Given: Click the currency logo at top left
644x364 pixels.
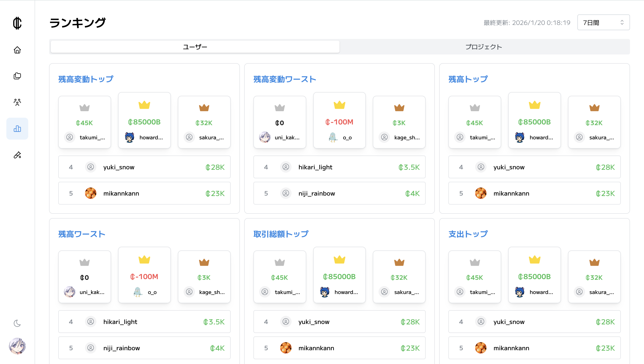Looking at the screenshot, I should click(x=17, y=23).
